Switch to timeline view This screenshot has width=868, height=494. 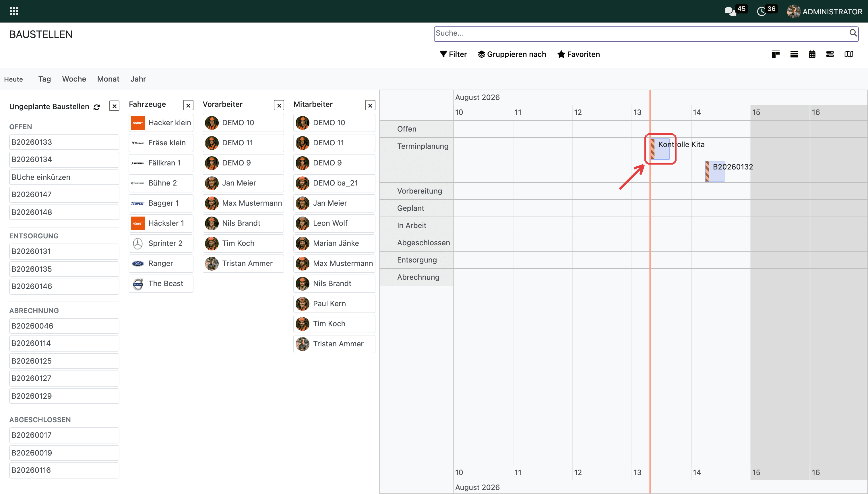pyautogui.click(x=830, y=54)
